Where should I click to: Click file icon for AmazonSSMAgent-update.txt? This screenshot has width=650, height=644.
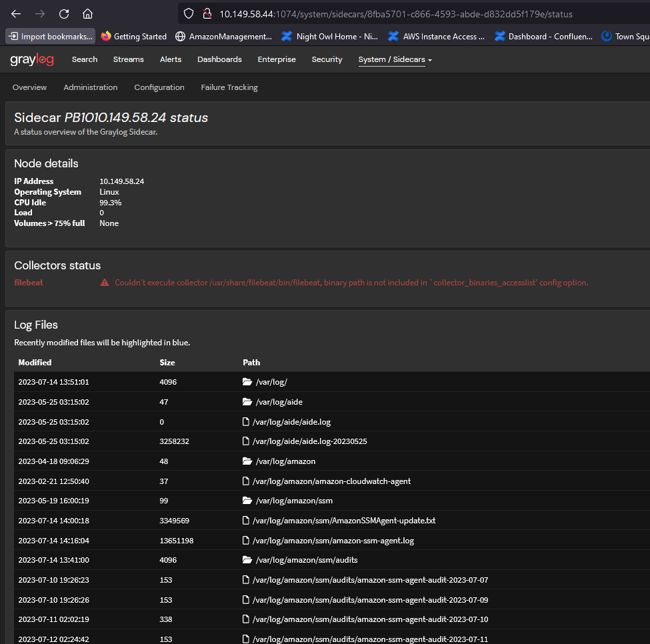(246, 521)
